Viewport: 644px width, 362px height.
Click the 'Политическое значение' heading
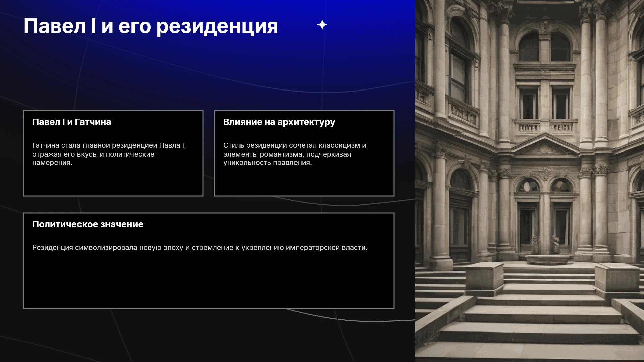point(88,224)
